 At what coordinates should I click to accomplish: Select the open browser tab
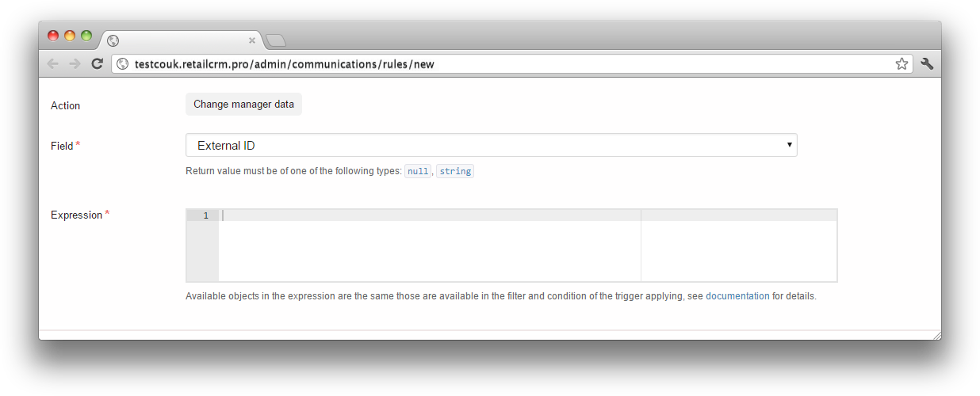click(180, 40)
